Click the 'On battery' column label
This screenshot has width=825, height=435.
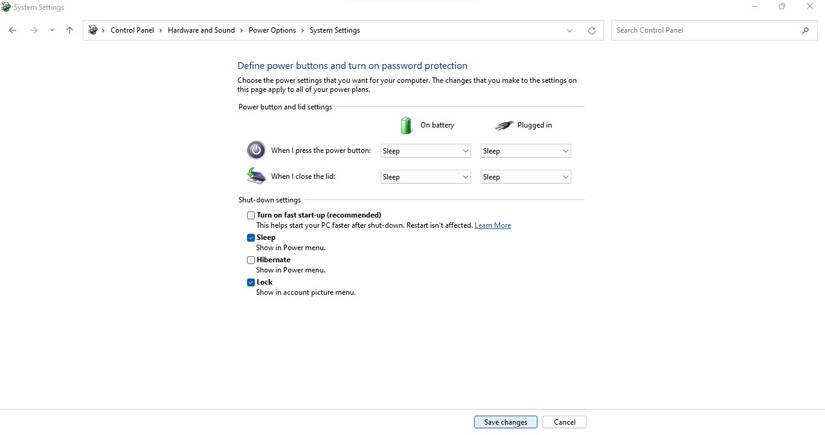pos(437,125)
